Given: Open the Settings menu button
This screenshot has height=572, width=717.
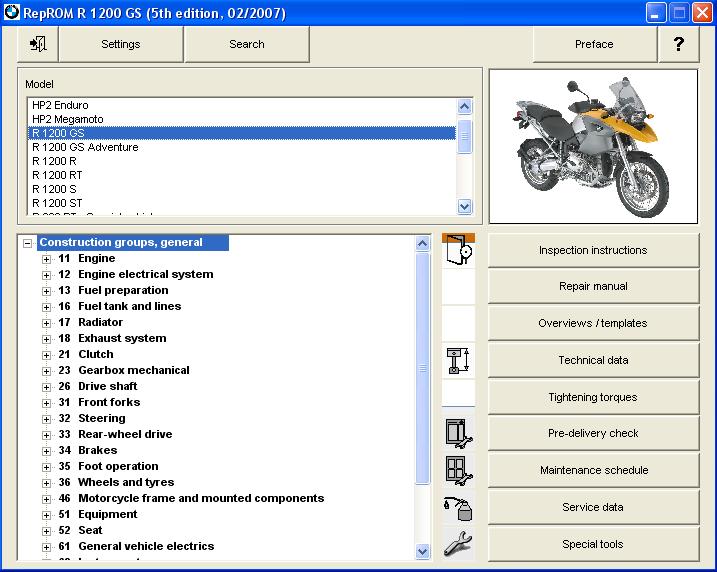Looking at the screenshot, I should (121, 44).
